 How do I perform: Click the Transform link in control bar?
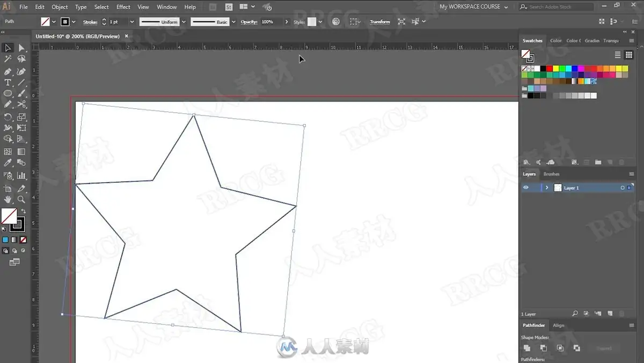pos(380,22)
